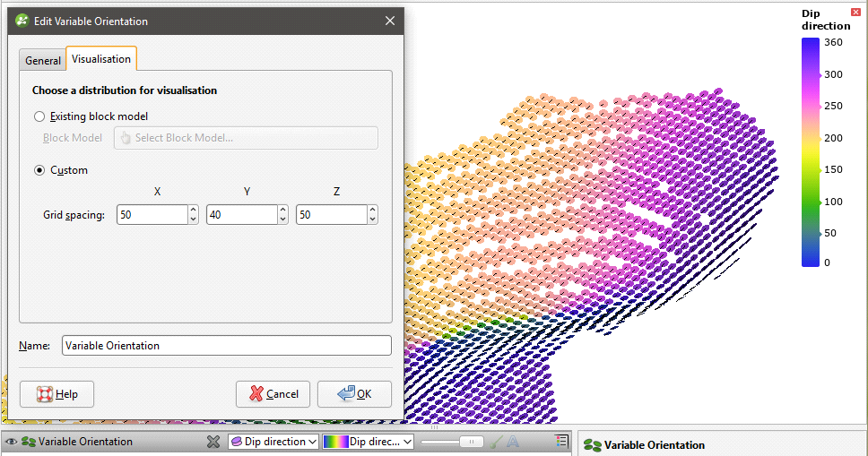Screen dimensions: 868x456
Task: Open the Visualisation tab
Action: tap(101, 59)
